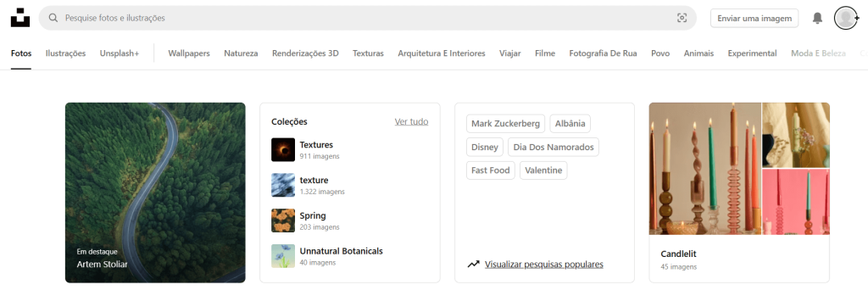Open the user profile avatar
The height and width of the screenshot is (307, 868).
click(846, 18)
